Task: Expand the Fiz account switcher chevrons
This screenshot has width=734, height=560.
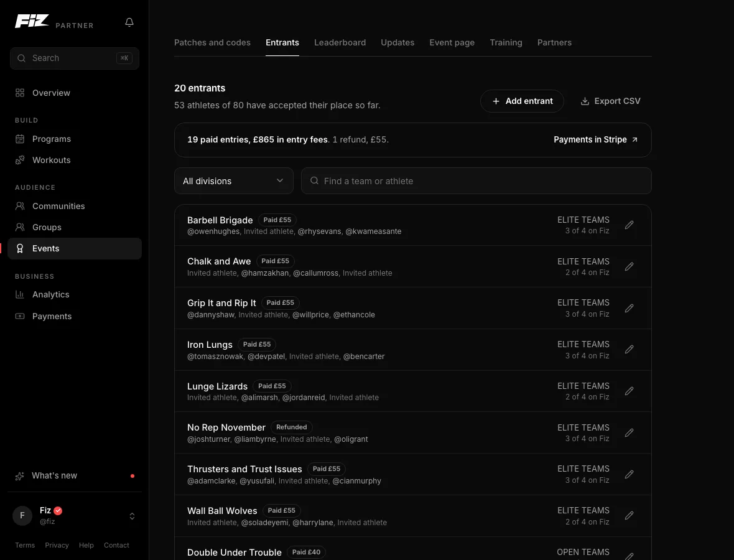Action: (132, 516)
